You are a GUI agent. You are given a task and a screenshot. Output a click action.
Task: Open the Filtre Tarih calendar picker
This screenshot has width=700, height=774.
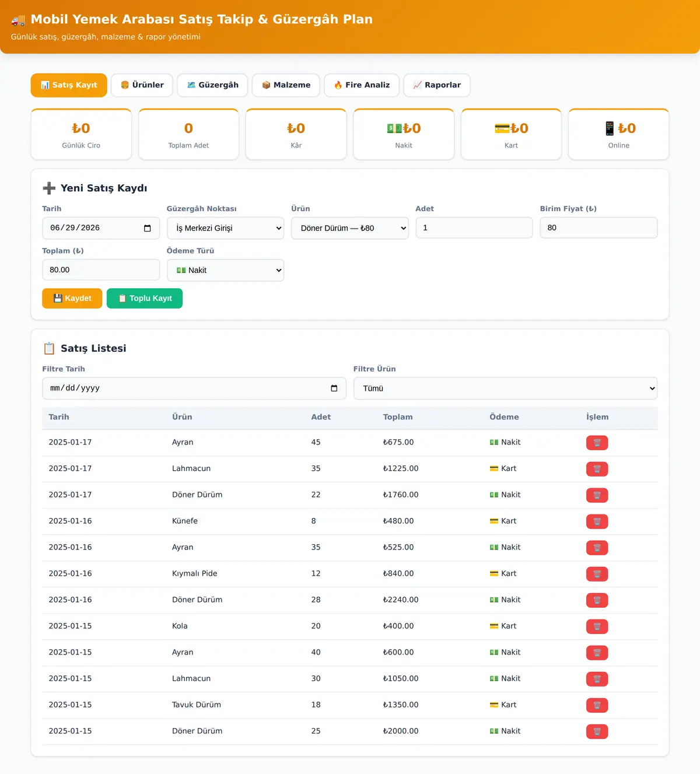334,388
